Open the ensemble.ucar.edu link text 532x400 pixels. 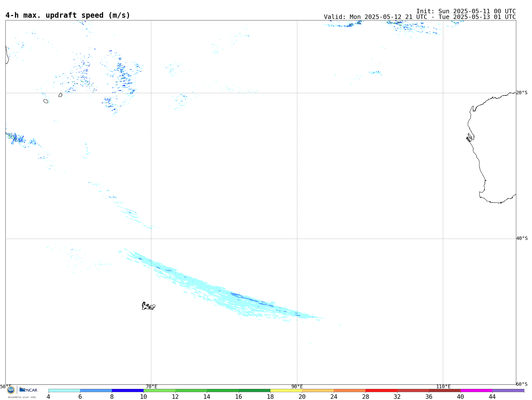[x=22, y=397]
